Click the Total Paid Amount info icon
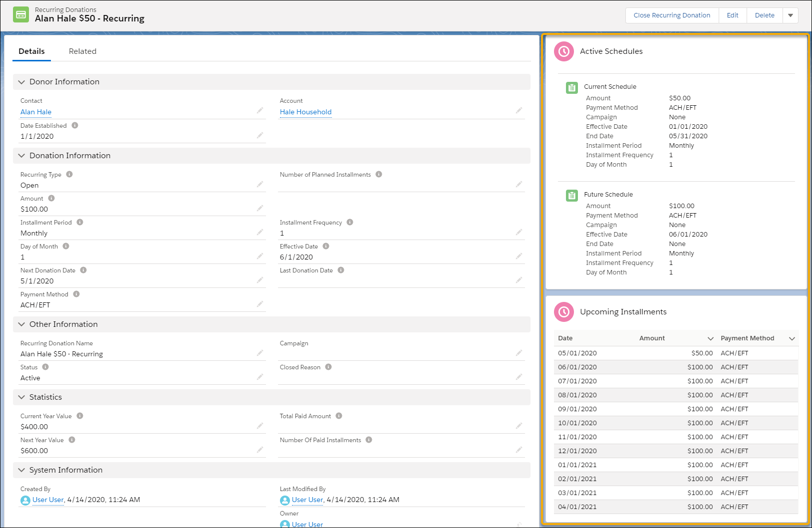This screenshot has width=812, height=528. point(339,416)
